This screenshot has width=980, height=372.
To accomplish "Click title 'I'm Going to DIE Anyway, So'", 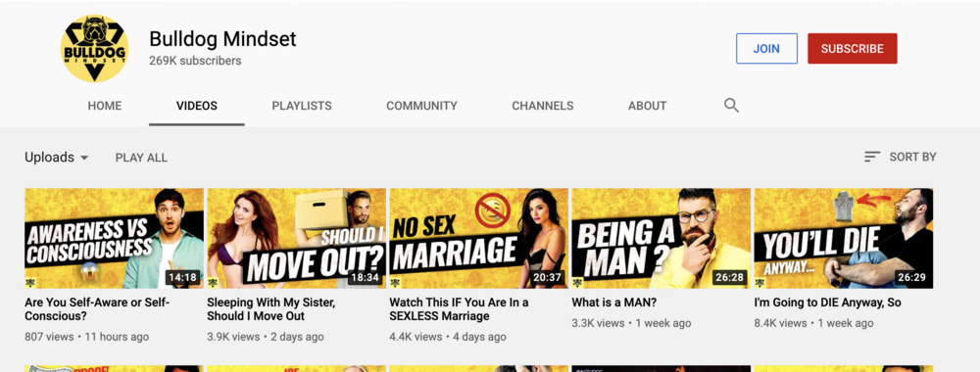I will coord(827,302).
